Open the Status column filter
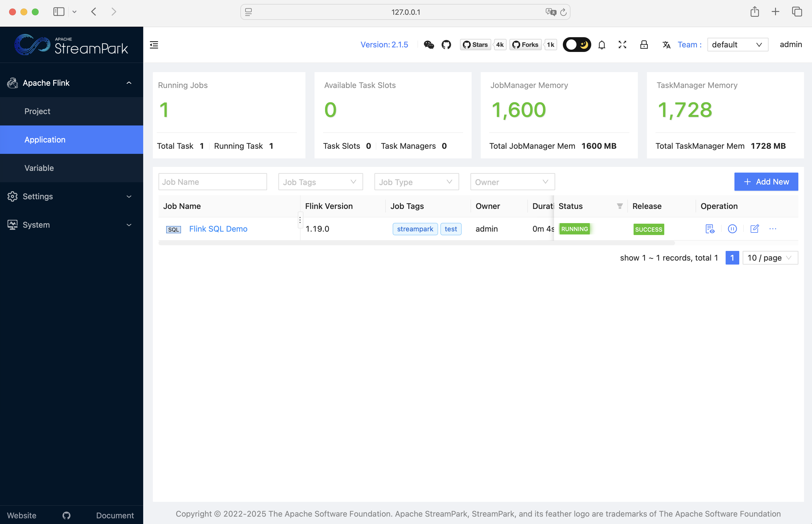The width and height of the screenshot is (812, 524). pos(619,206)
